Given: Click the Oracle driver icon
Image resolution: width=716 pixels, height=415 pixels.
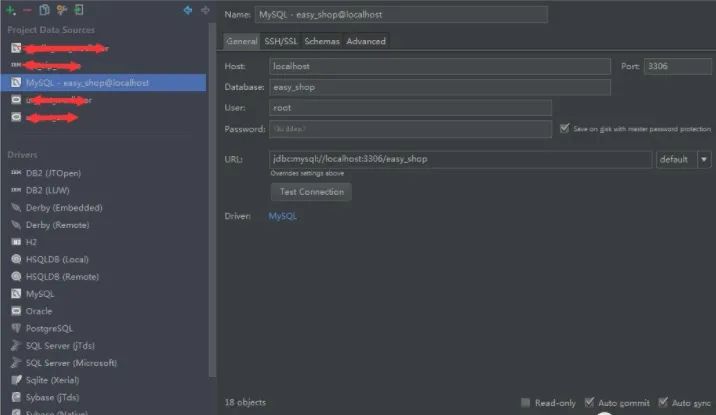Looking at the screenshot, I should pos(16,311).
